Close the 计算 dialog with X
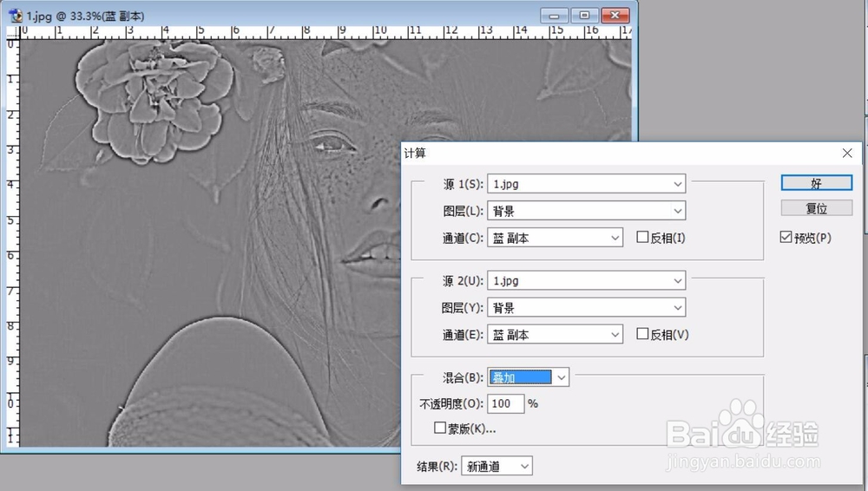 tap(847, 154)
